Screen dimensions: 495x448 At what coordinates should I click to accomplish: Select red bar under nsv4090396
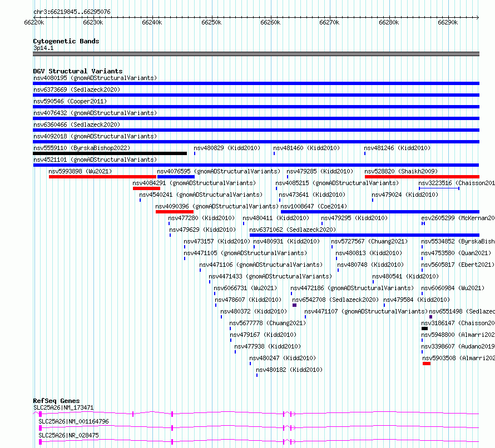click(175, 212)
